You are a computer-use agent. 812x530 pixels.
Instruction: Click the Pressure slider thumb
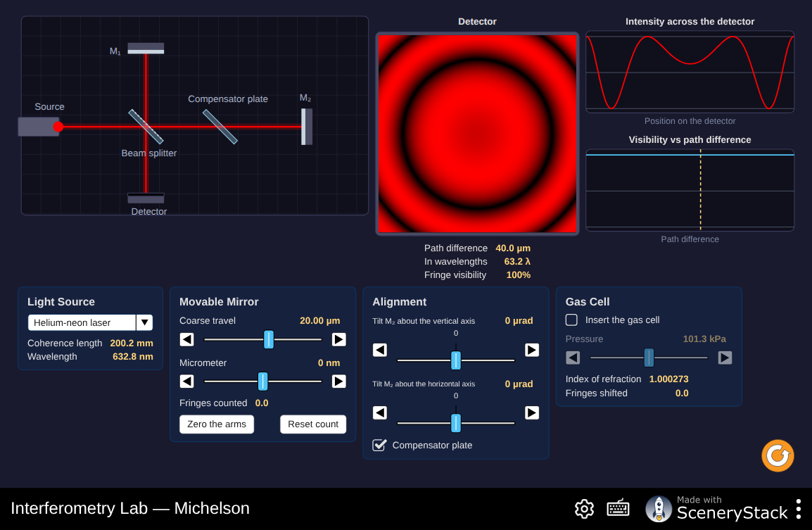[649, 358]
